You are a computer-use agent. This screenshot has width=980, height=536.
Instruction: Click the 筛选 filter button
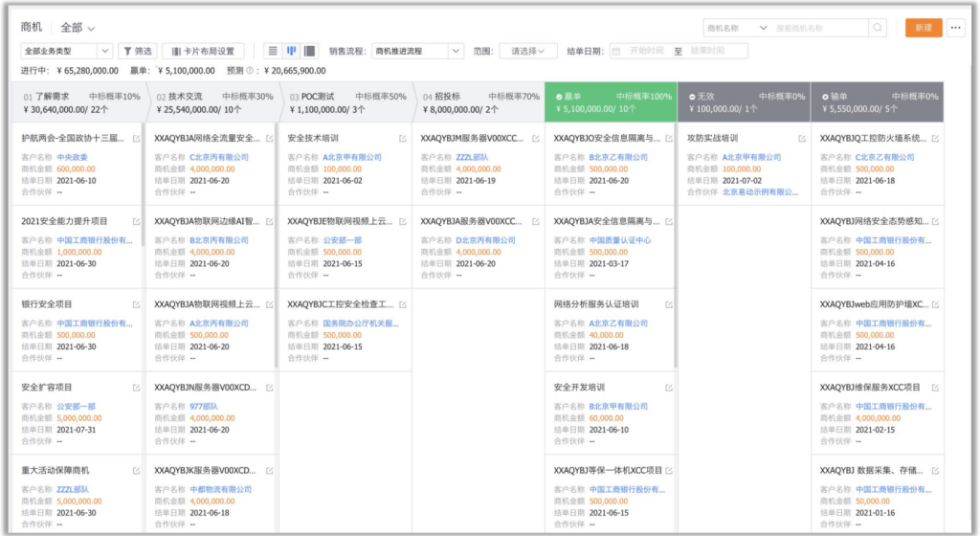click(x=137, y=51)
